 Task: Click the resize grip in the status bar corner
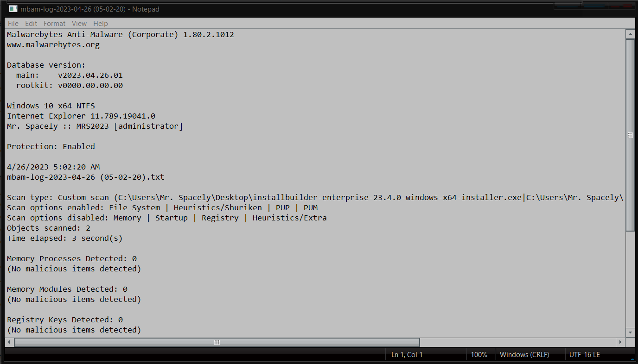click(633, 358)
